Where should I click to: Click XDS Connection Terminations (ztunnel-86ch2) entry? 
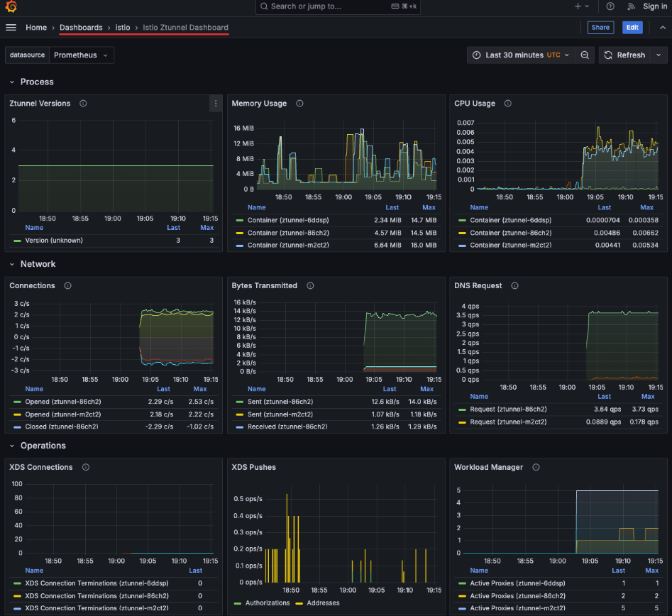click(x=97, y=596)
